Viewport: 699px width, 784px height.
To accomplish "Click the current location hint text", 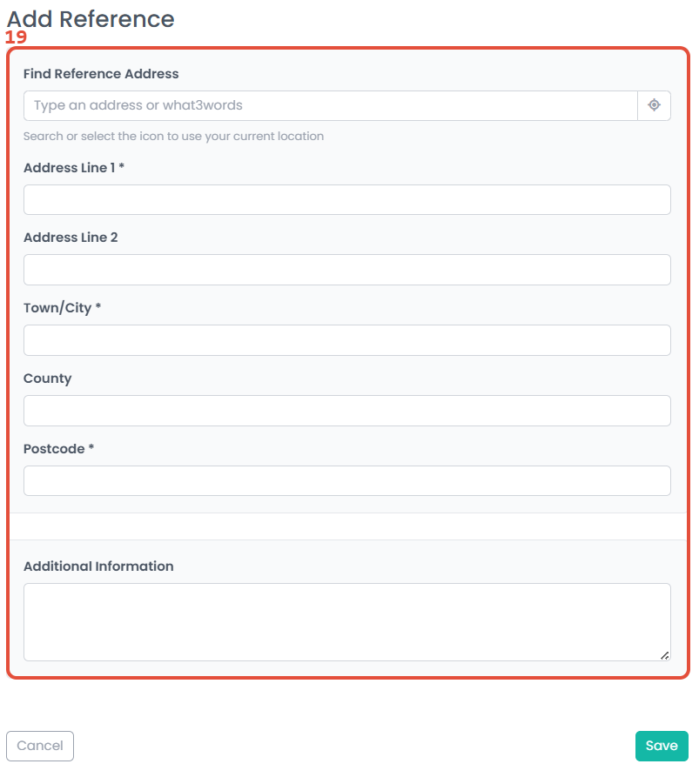I will [173, 137].
